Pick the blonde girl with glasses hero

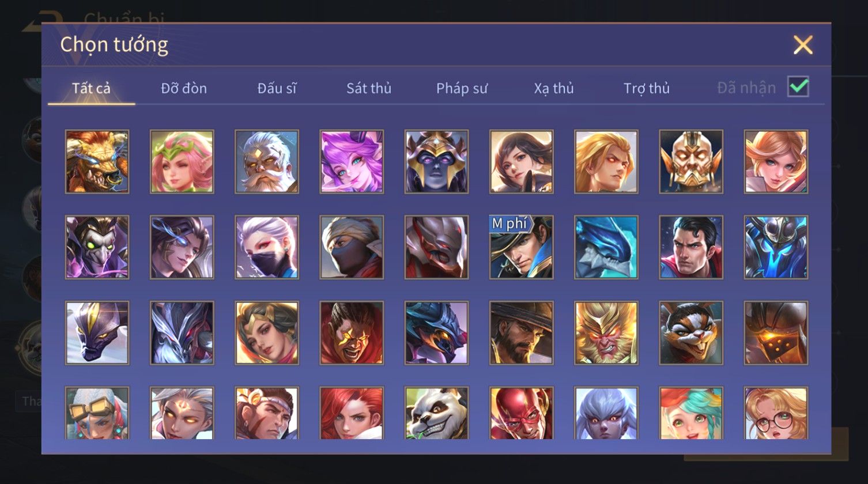click(776, 413)
